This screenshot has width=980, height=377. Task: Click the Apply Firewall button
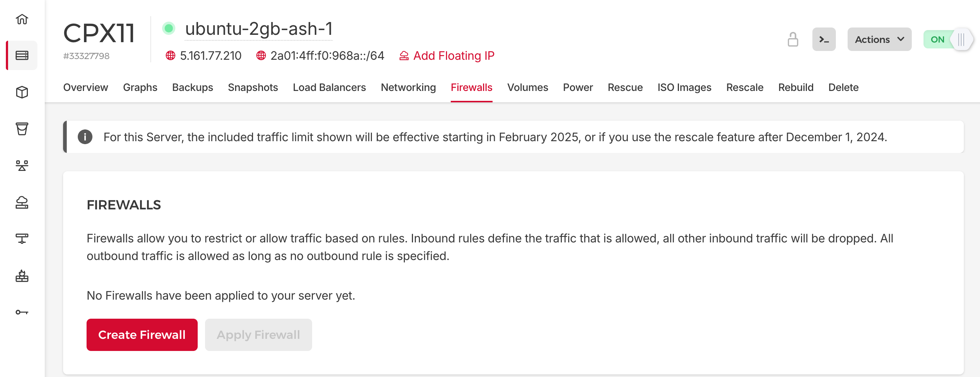(258, 335)
